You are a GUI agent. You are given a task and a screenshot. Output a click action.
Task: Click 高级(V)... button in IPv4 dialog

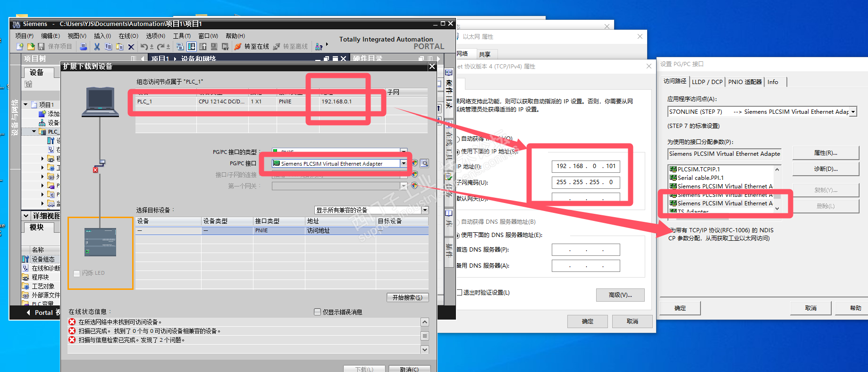click(x=620, y=295)
